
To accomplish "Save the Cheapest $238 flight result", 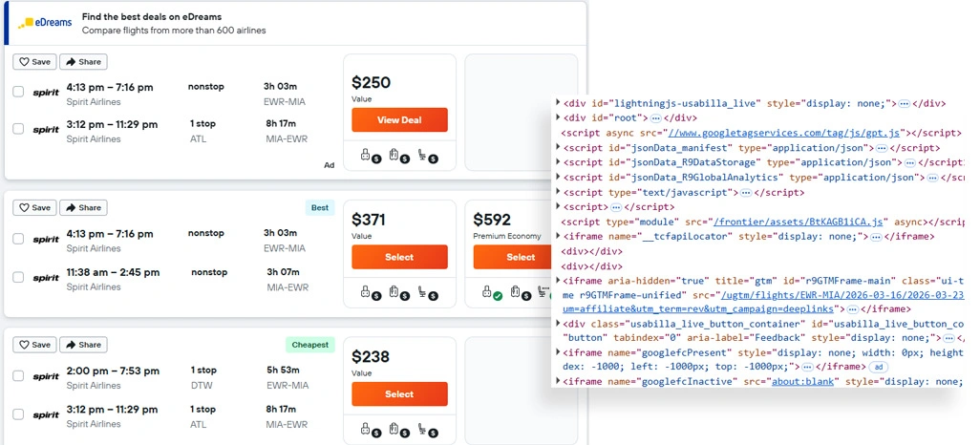I will point(34,345).
